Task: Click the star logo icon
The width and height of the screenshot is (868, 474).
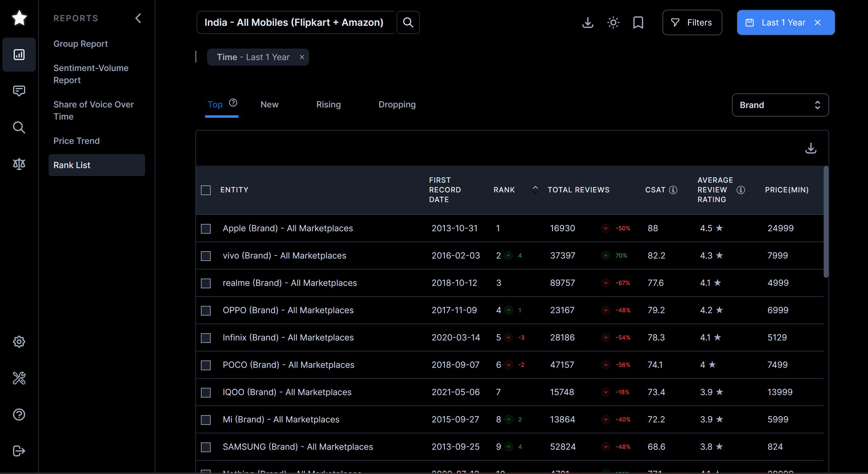Action: coord(19,18)
